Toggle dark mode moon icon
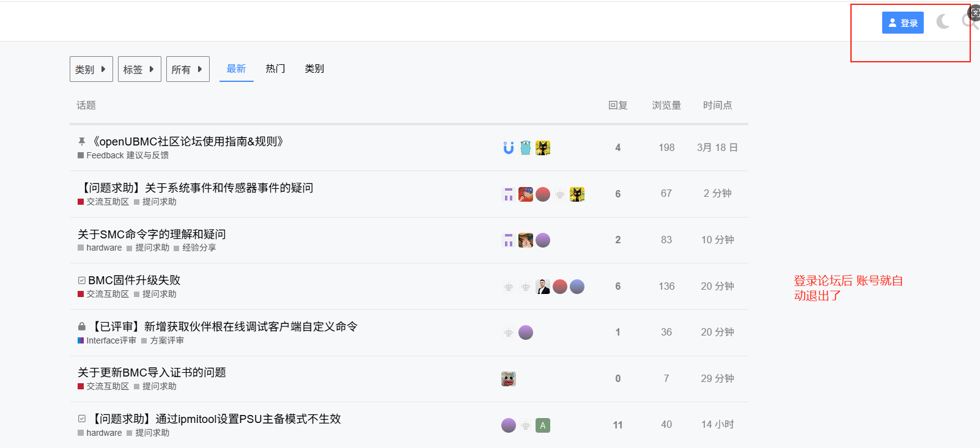 coord(943,22)
